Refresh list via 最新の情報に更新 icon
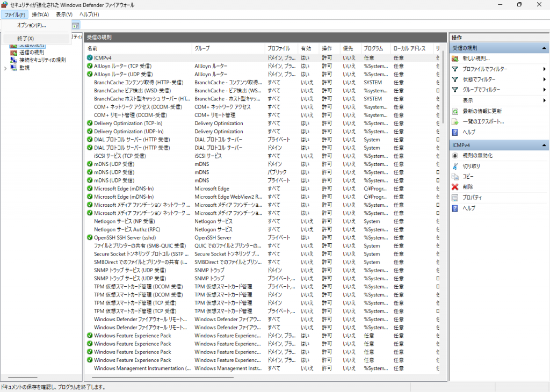This screenshot has width=550, height=392. (x=455, y=111)
